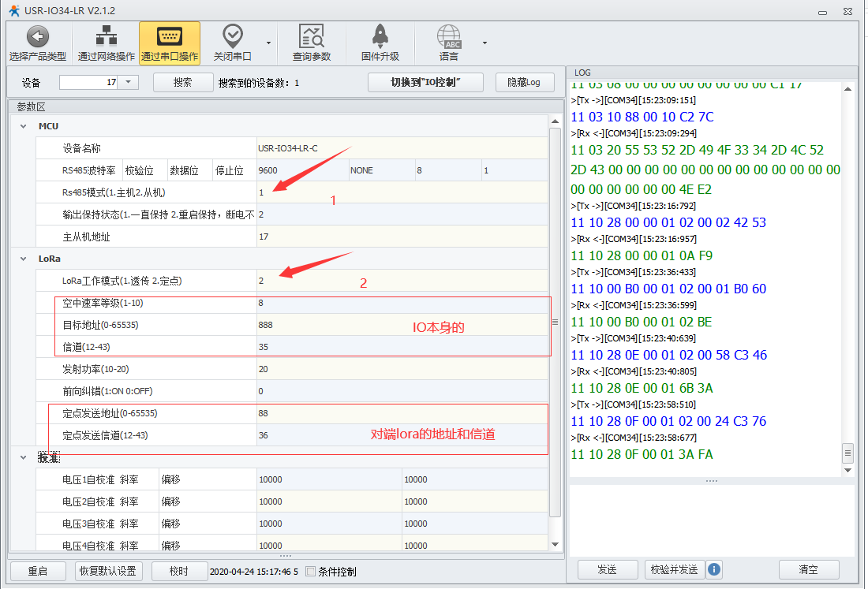Click the LOG panel scrollbar thumb
868x589 pixels.
point(847,453)
